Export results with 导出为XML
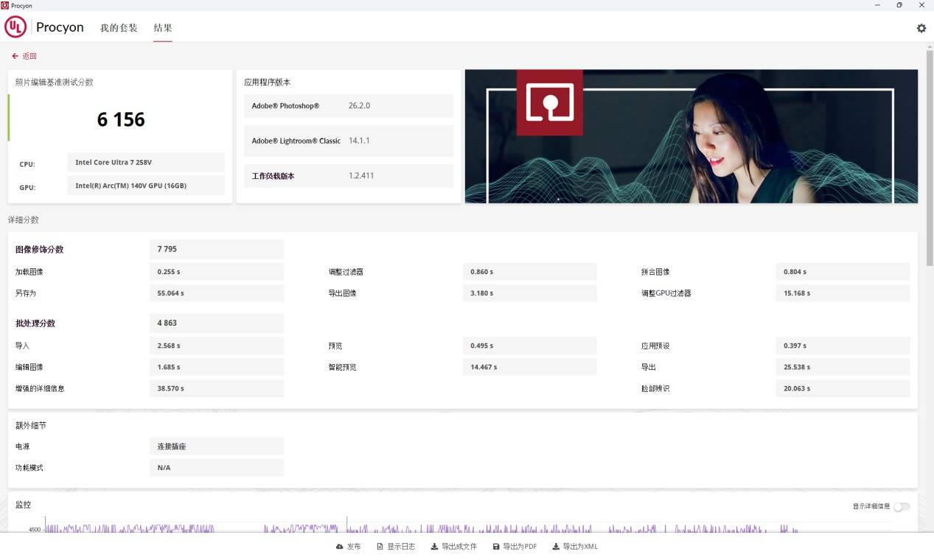The width and height of the screenshot is (934, 560). (x=575, y=547)
